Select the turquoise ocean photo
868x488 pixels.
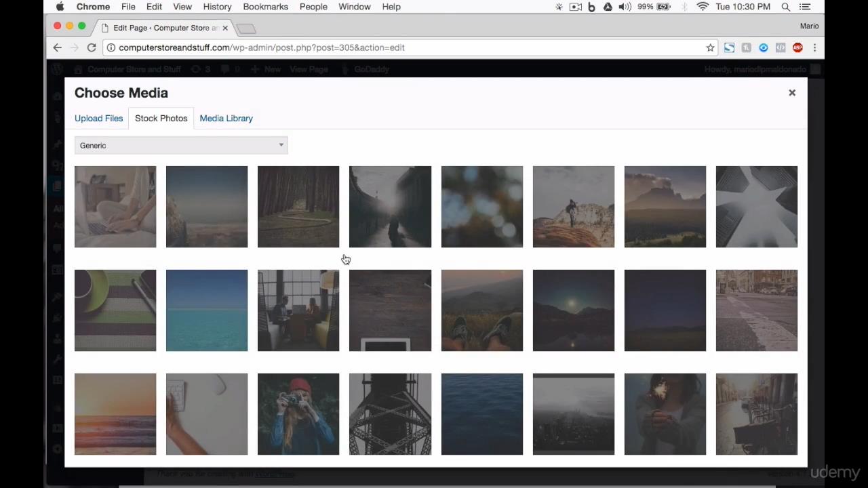point(207,310)
